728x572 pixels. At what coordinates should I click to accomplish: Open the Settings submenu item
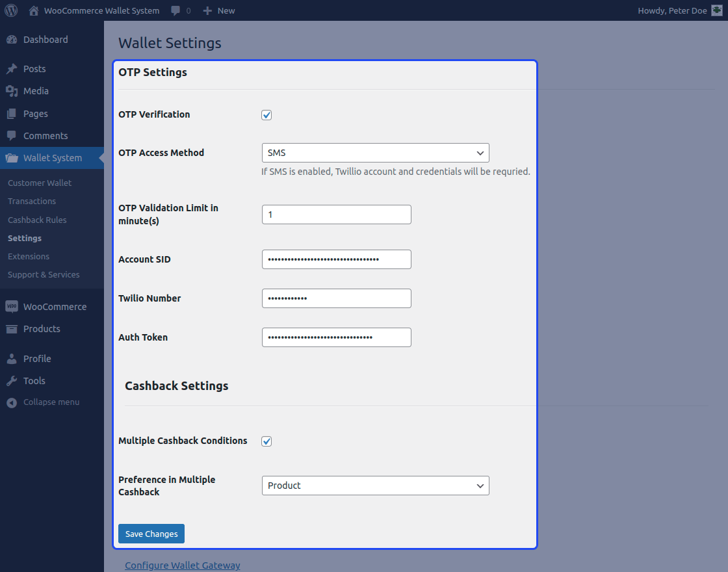point(25,238)
